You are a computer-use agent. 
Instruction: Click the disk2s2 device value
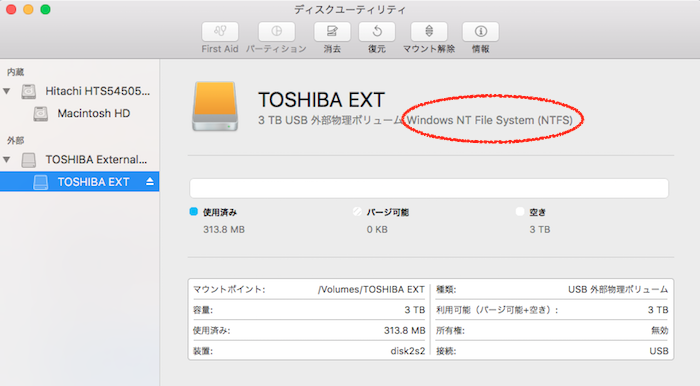(x=408, y=351)
